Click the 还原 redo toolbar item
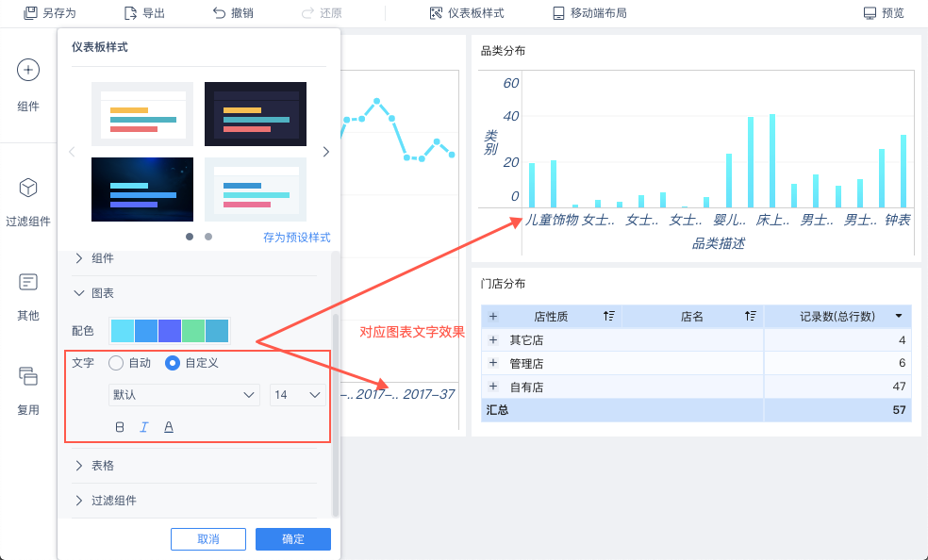Screen dimensions: 928x560 [x=322, y=13]
